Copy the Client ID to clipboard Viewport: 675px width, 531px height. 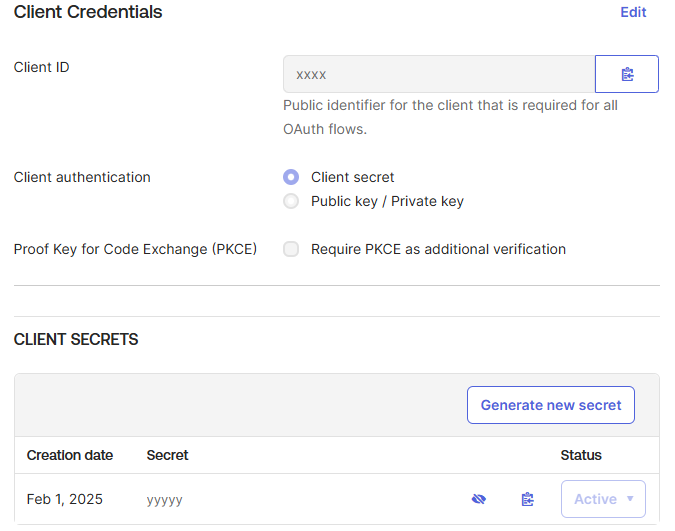626,74
